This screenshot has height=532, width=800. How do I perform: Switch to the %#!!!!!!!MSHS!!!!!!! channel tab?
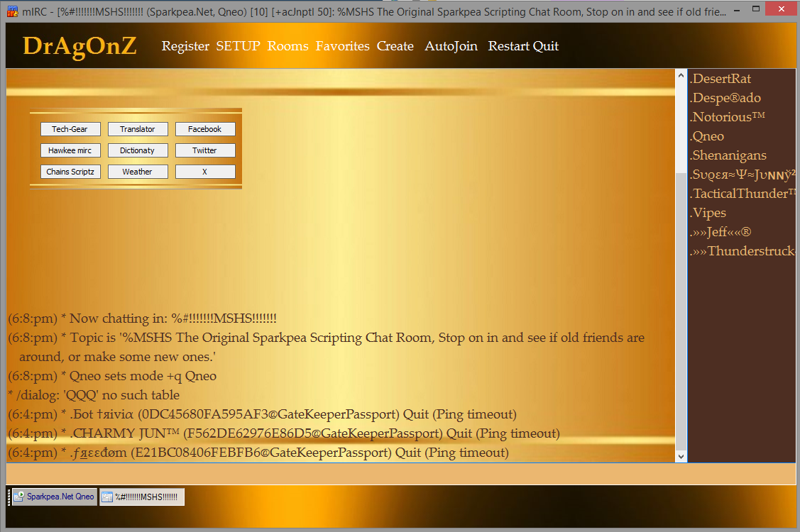[142, 497]
